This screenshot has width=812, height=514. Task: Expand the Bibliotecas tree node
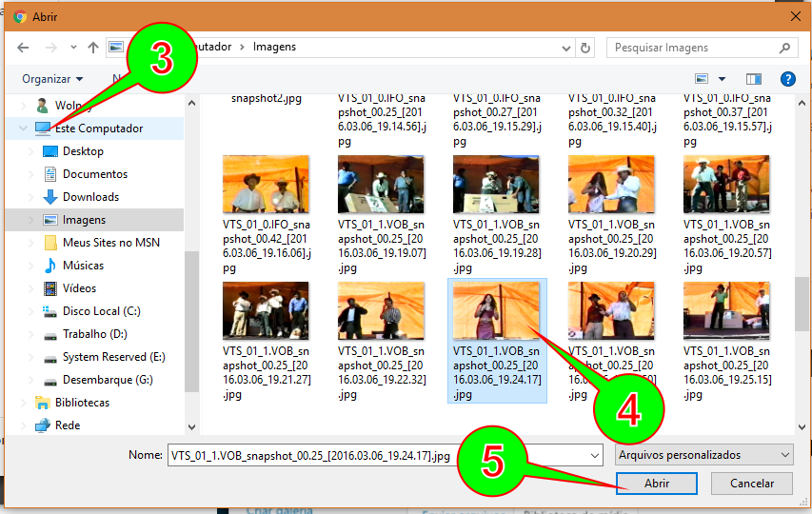pos(23,403)
